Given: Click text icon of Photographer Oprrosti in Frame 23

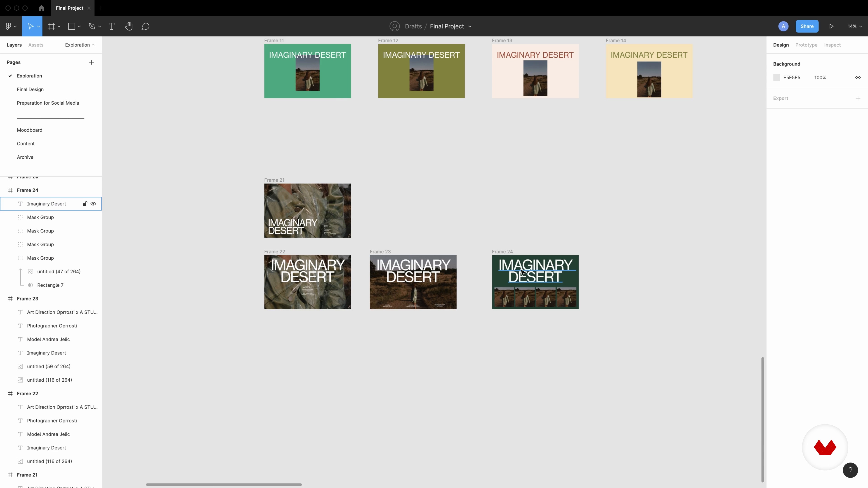Looking at the screenshot, I should pyautogui.click(x=20, y=326).
